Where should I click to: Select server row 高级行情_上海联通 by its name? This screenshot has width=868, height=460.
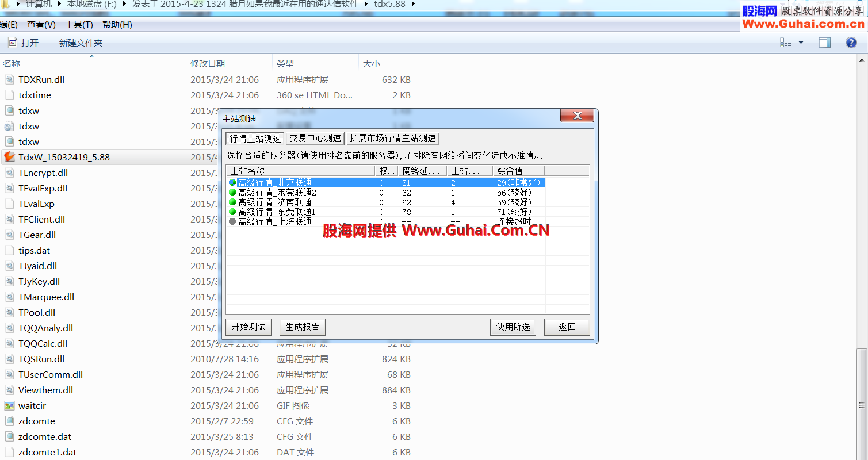click(x=275, y=221)
